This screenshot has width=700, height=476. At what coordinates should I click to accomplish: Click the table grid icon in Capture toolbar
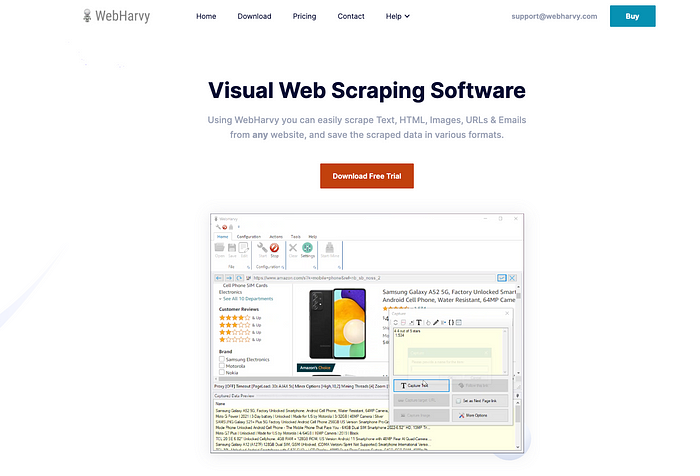(x=458, y=322)
